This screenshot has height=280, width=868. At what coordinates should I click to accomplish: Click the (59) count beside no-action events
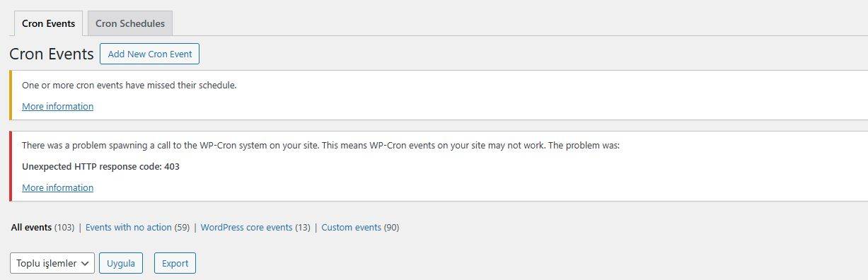tap(182, 227)
